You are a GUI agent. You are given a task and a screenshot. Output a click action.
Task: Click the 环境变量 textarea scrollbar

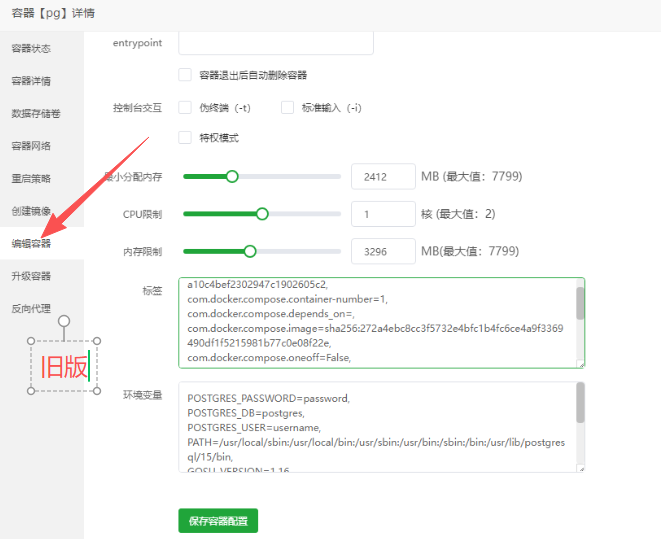[x=580, y=402]
